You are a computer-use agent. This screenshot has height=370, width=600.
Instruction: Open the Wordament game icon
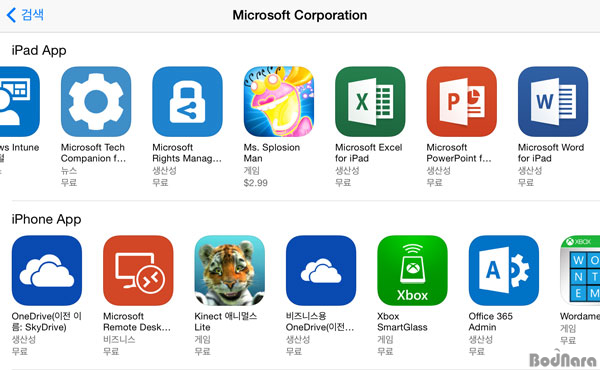click(x=580, y=271)
